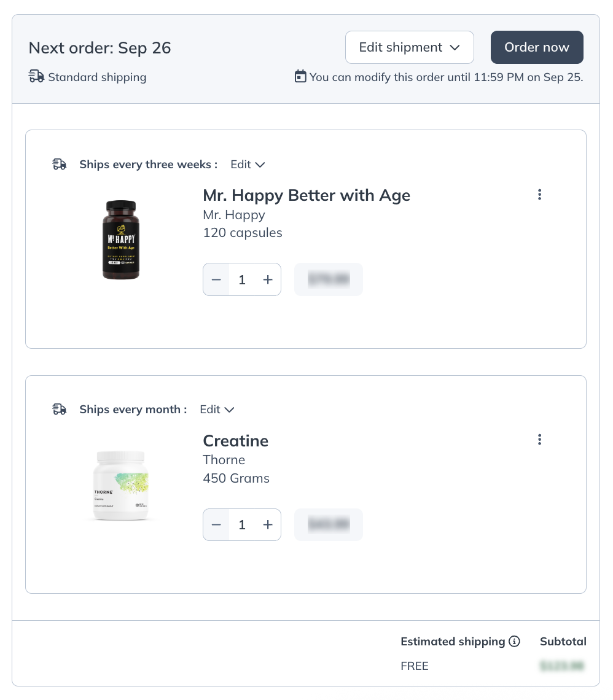Click the shipping truck icon for monthly schedule
Image resolution: width=613 pixels, height=700 pixels.
click(60, 409)
